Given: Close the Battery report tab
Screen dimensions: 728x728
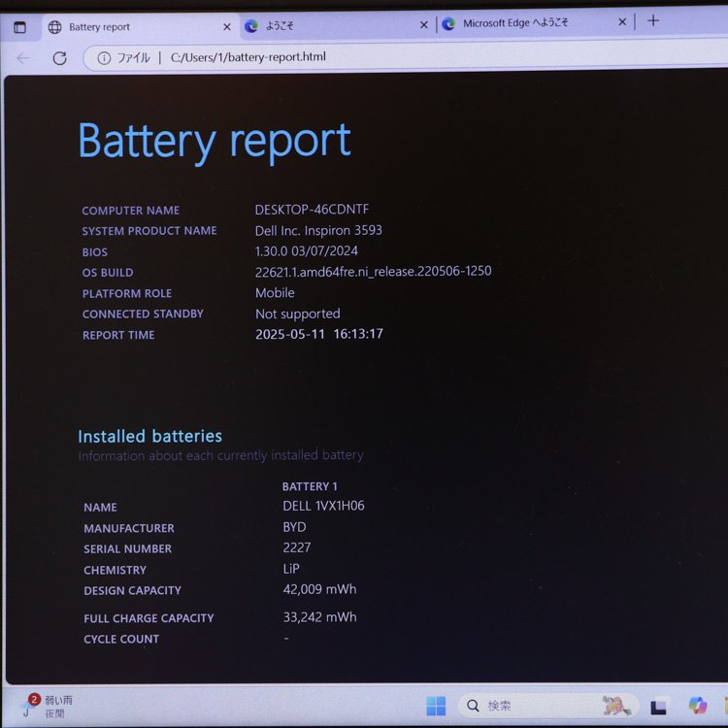Looking at the screenshot, I should [227, 27].
